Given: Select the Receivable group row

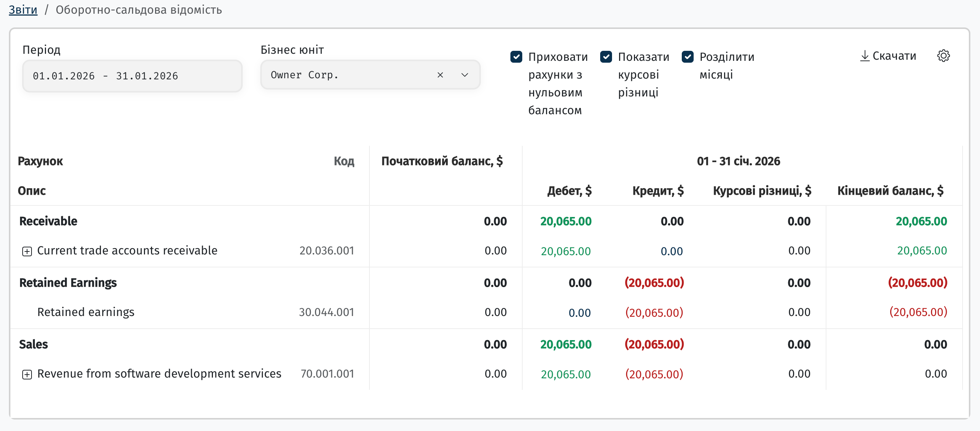Looking at the screenshot, I should [486, 221].
